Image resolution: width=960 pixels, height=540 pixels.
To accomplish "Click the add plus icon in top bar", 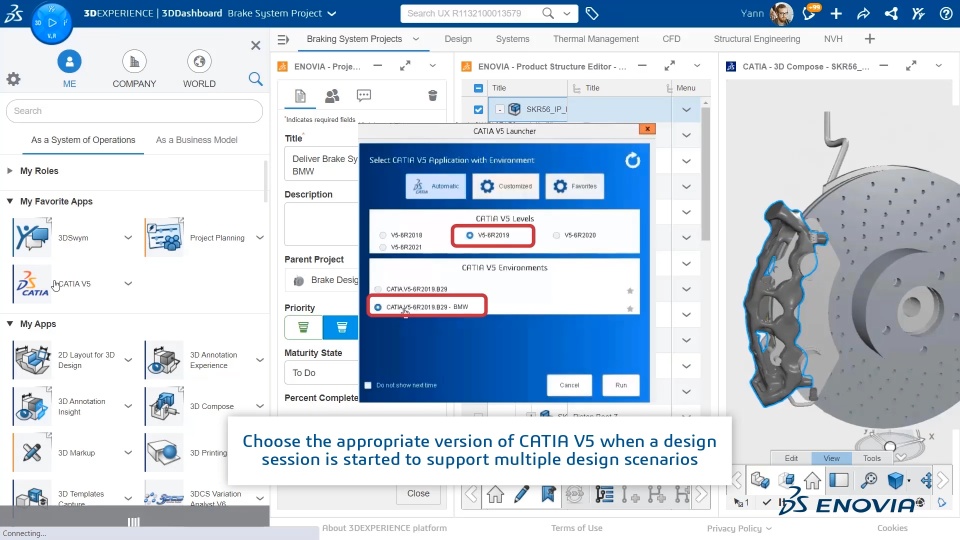I will point(836,13).
